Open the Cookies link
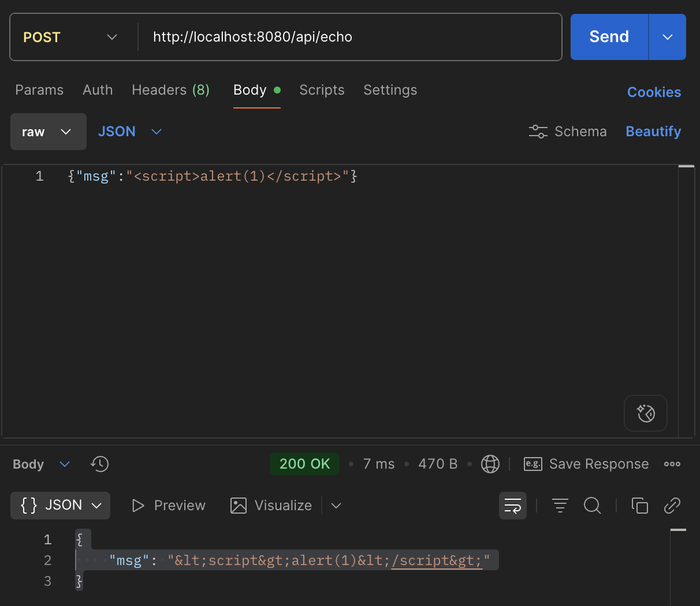This screenshot has height=606, width=700. 654,92
